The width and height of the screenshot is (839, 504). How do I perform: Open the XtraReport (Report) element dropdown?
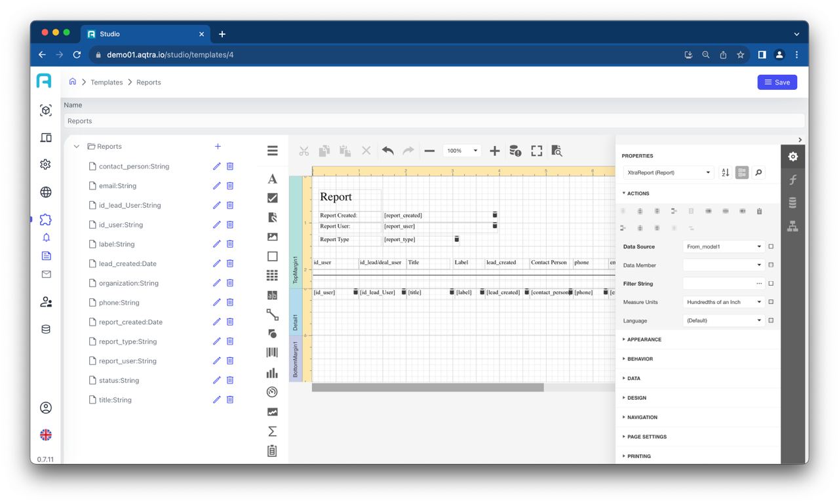668,172
